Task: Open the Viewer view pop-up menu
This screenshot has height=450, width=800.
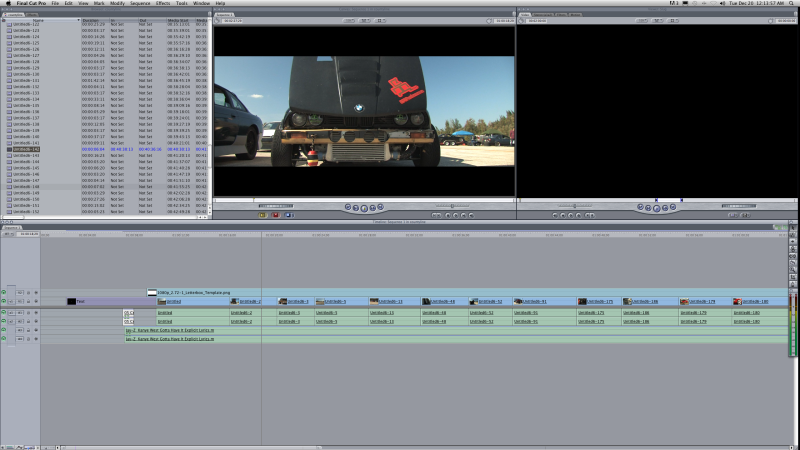Action: coord(673,21)
